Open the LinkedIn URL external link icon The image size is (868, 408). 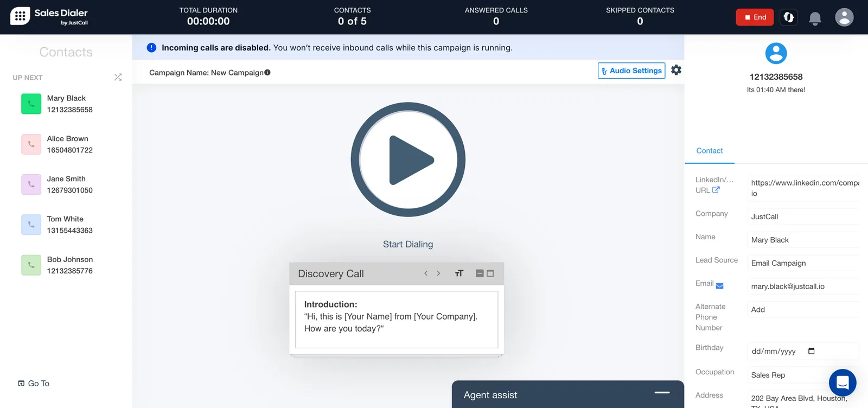pyautogui.click(x=716, y=190)
